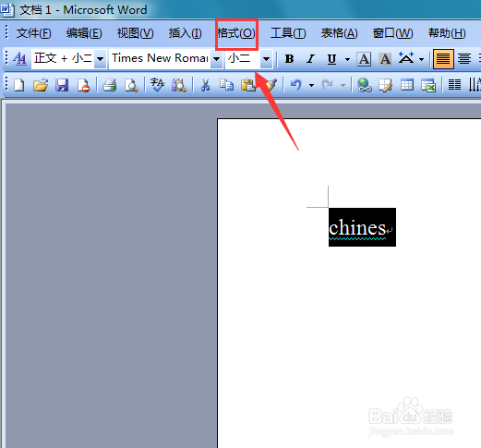Insert a Microsoft Excel worksheet

point(428,85)
